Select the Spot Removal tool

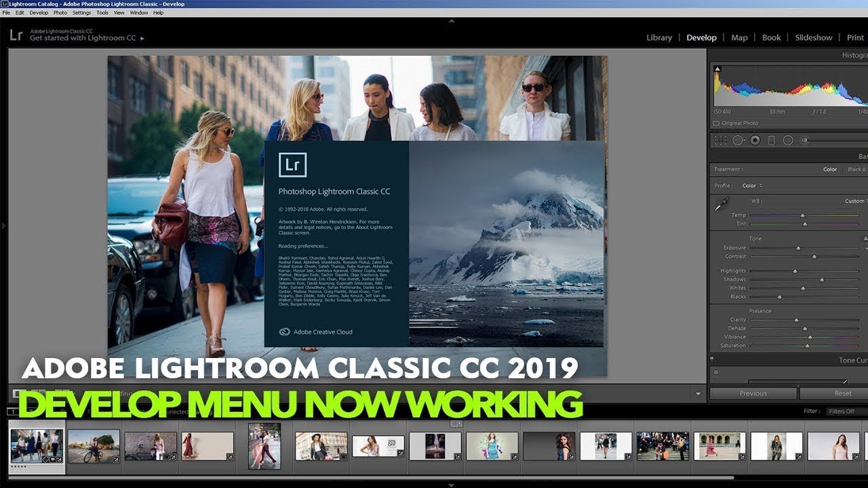pos(738,140)
